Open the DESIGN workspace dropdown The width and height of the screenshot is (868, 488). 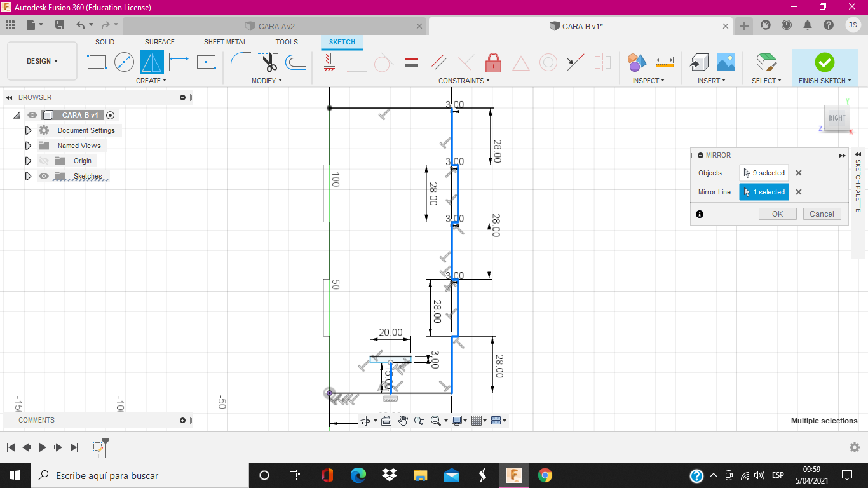pyautogui.click(x=42, y=61)
